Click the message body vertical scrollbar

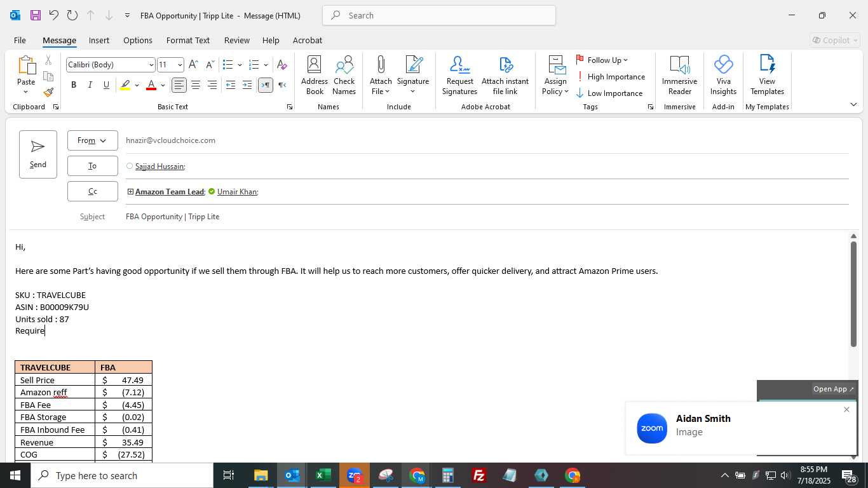[x=853, y=294]
